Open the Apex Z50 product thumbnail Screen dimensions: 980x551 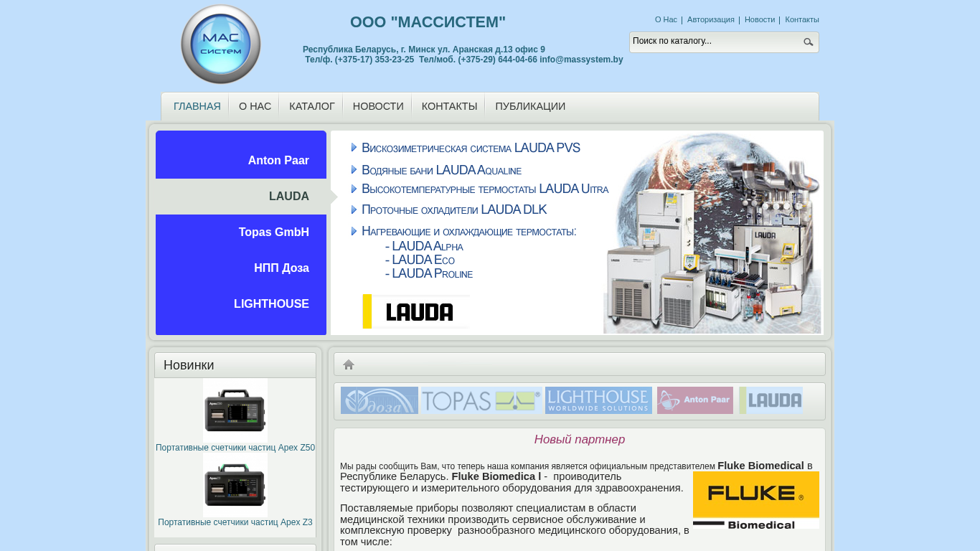[235, 410]
